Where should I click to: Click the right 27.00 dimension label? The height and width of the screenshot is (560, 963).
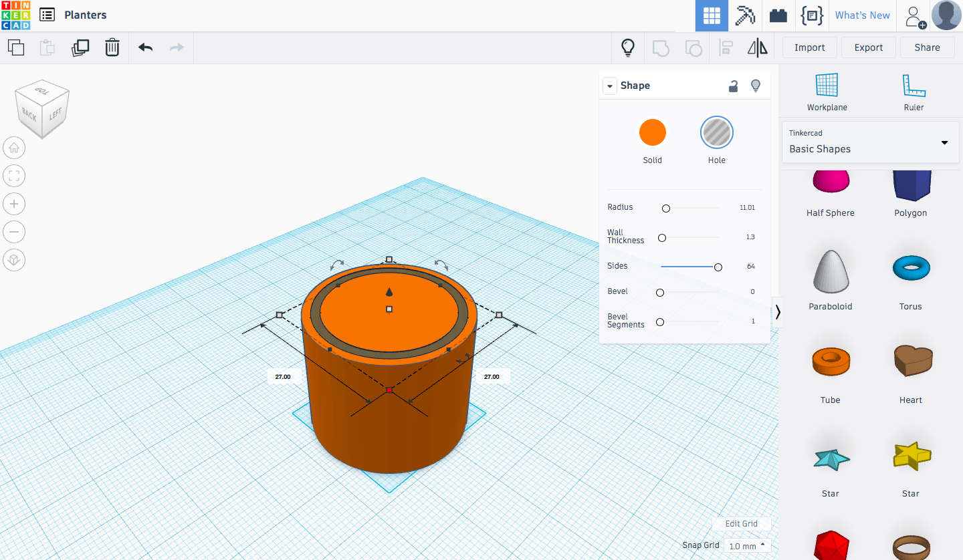click(492, 377)
